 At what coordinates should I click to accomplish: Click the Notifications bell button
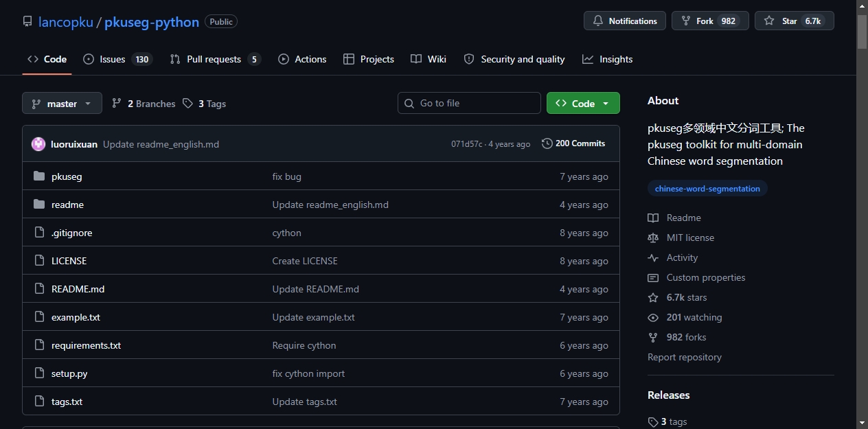pos(625,21)
